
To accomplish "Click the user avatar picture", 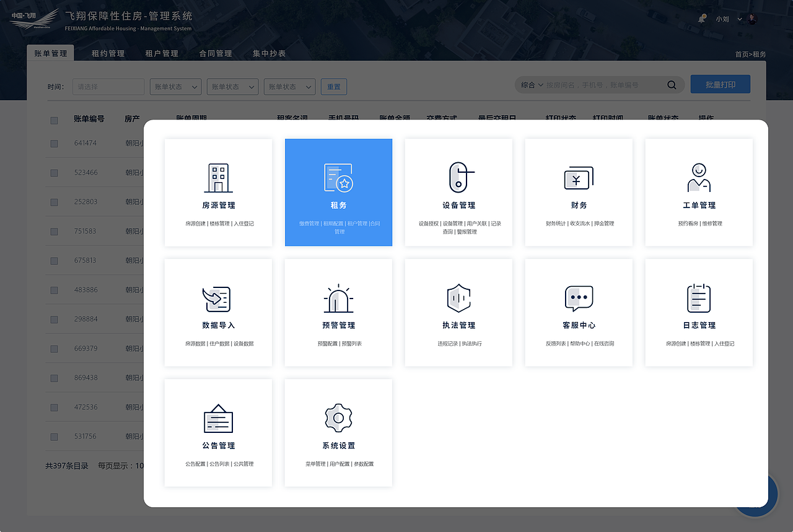I will coord(753,19).
